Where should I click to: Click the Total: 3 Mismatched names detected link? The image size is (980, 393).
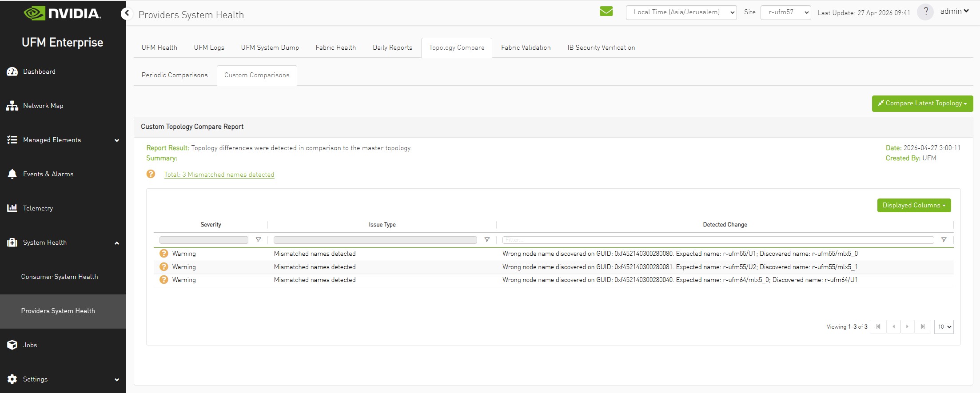[x=219, y=175]
